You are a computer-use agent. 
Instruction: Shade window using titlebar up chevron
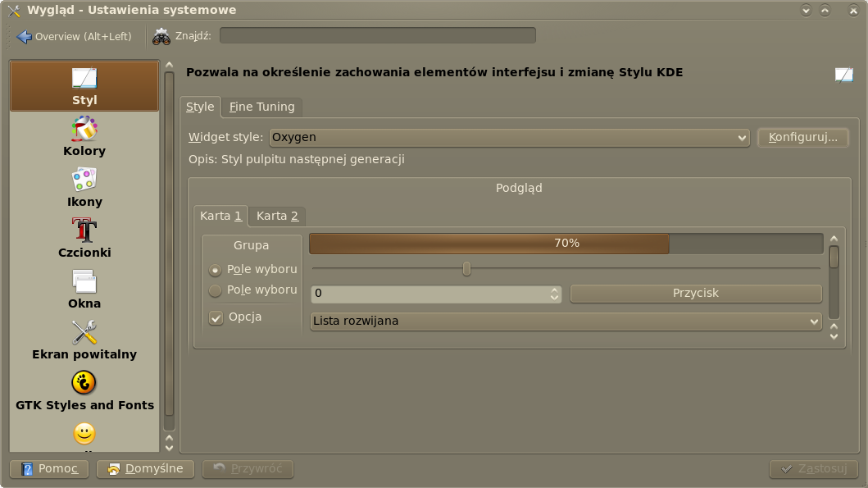825,11
